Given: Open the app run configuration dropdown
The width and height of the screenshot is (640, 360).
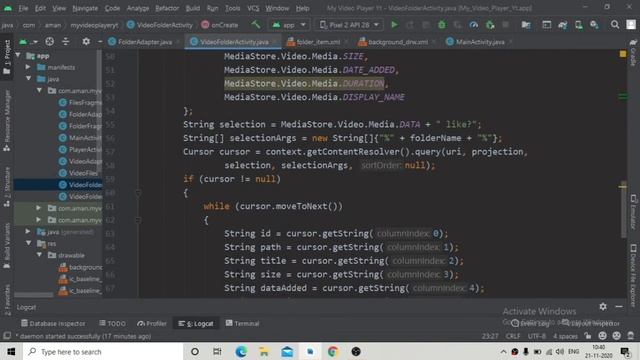Looking at the screenshot, I should click(x=289, y=25).
